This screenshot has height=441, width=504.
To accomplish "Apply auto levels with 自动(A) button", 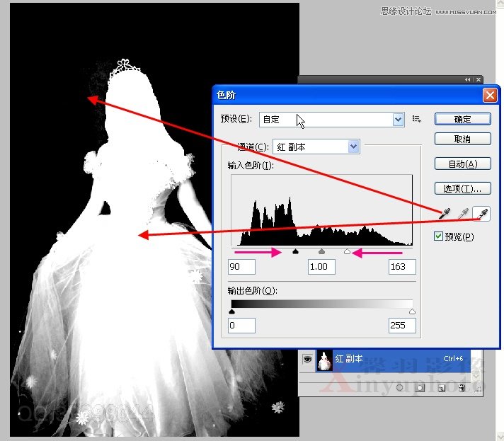I will tap(462, 164).
